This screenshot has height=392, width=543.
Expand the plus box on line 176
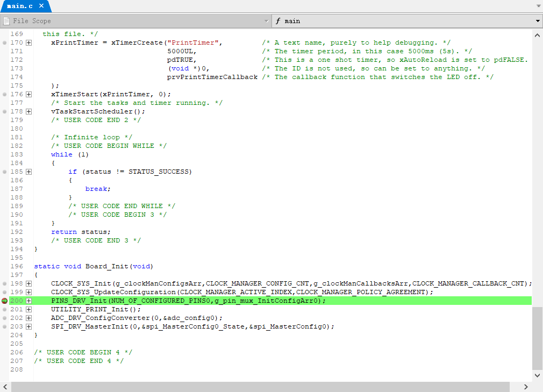pos(29,94)
